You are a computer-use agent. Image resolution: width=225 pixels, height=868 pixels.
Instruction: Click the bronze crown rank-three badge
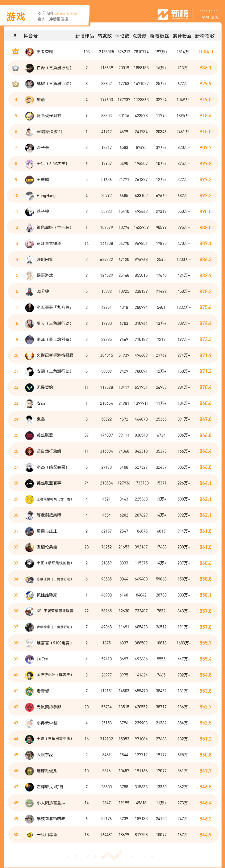pyautogui.click(x=15, y=84)
